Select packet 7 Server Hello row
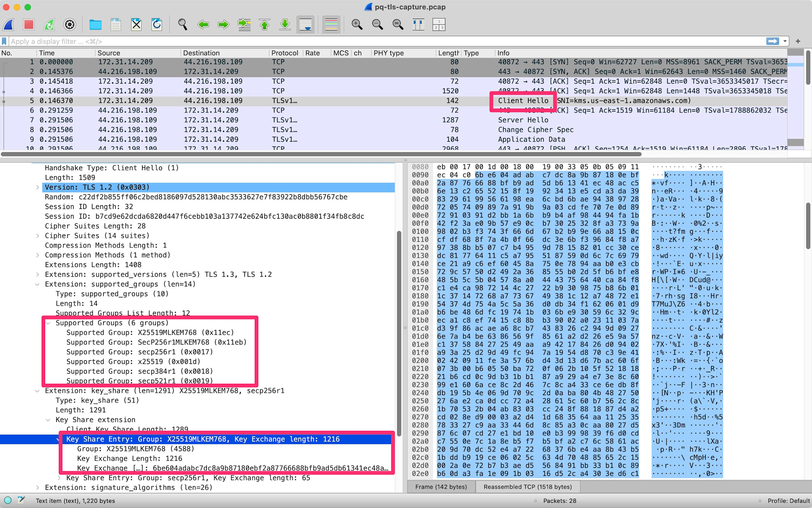Screen dimensions: 812x508 (x=394, y=120)
